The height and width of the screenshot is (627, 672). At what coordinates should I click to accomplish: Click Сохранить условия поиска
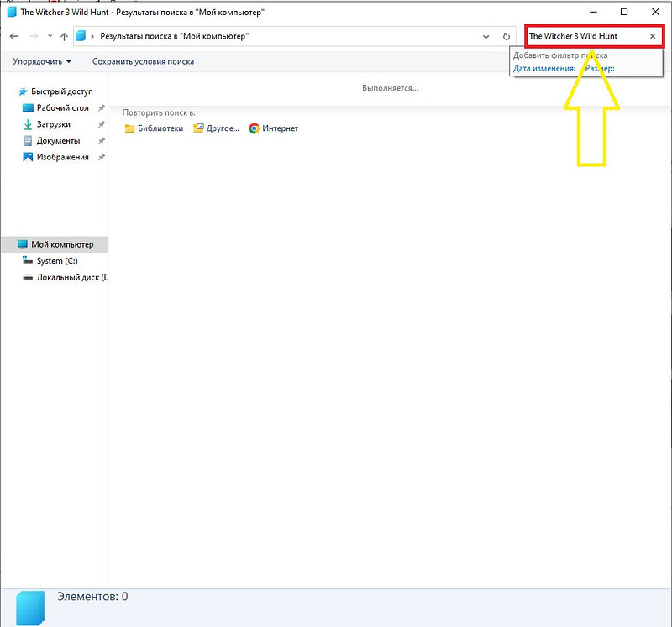point(143,61)
